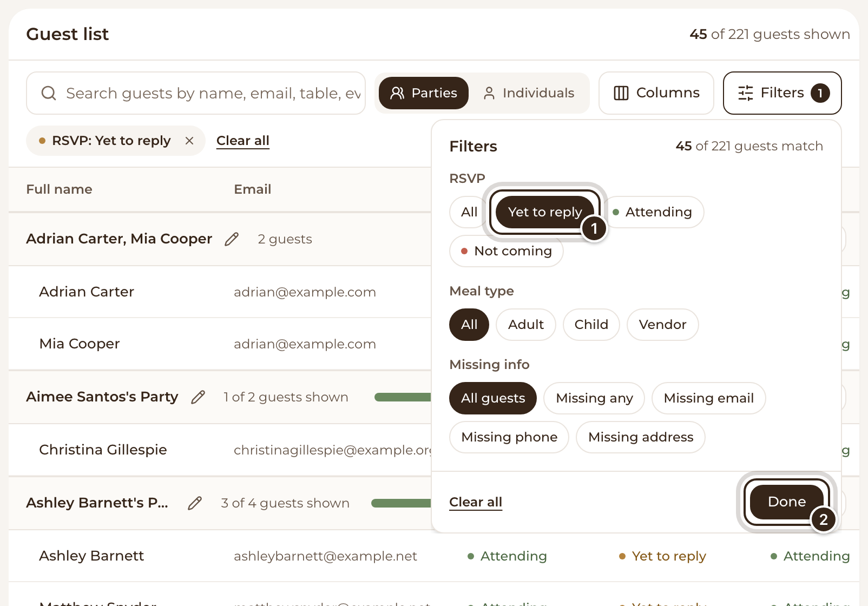Viewport: 868px width, 606px height.
Task: Click Clear all in Filters panel footer
Action: tap(476, 502)
